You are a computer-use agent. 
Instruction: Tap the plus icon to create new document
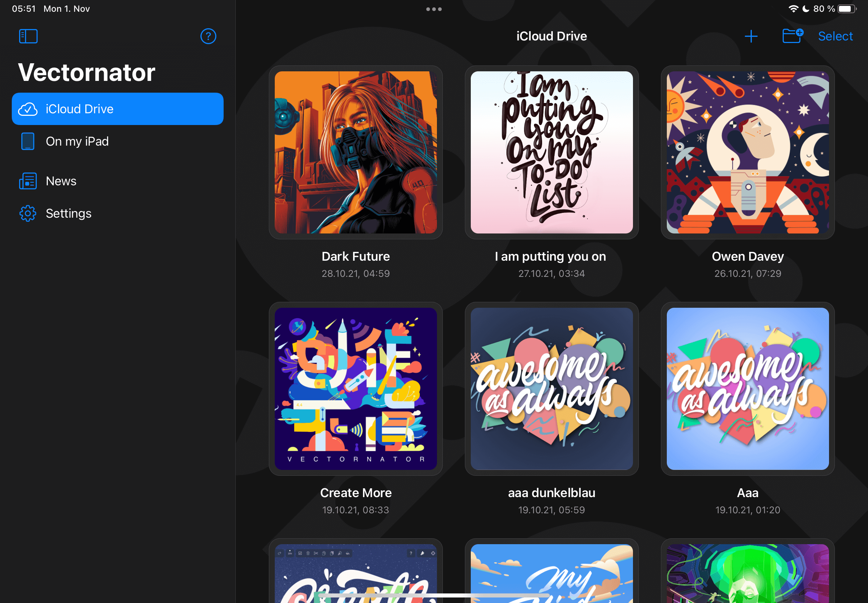point(751,36)
